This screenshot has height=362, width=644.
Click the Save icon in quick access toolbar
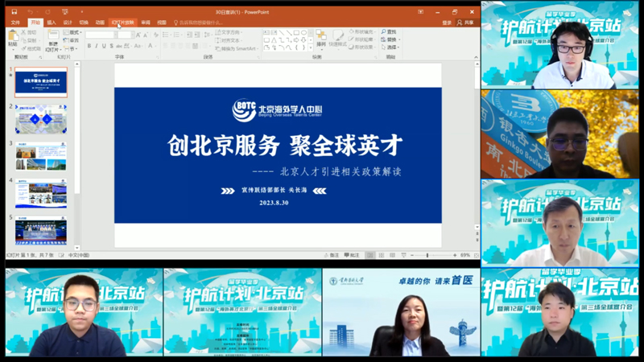[14, 12]
